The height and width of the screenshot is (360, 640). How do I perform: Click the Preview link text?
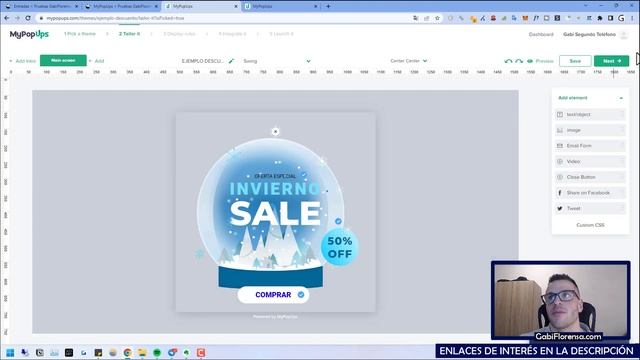(x=544, y=61)
